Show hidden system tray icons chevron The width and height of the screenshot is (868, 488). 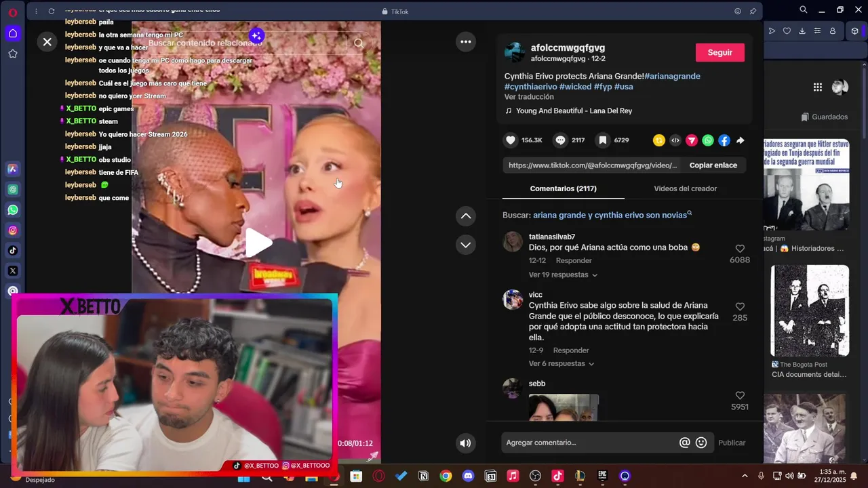(745, 476)
